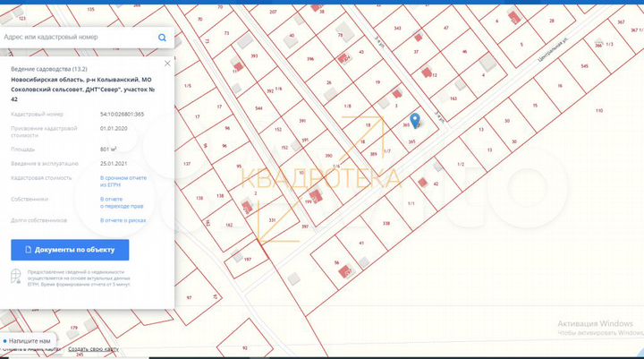
Task: Click the blue map pin marker
Action: pos(415,121)
